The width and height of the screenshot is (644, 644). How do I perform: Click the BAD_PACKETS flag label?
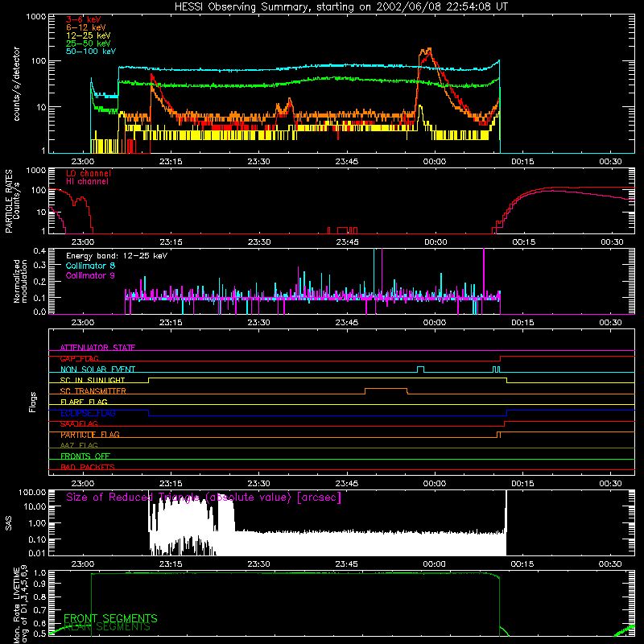[x=88, y=467]
